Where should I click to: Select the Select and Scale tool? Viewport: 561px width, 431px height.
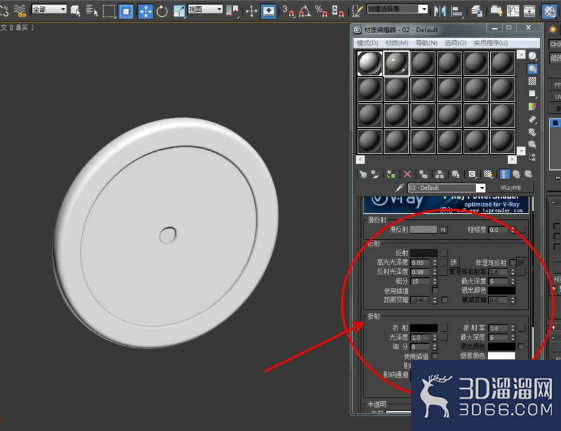point(179,11)
